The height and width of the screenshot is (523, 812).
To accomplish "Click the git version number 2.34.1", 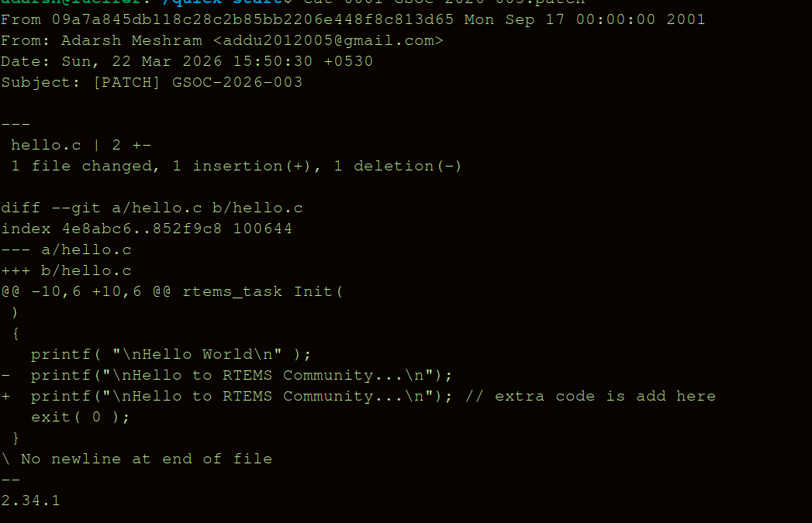I will [30, 501].
